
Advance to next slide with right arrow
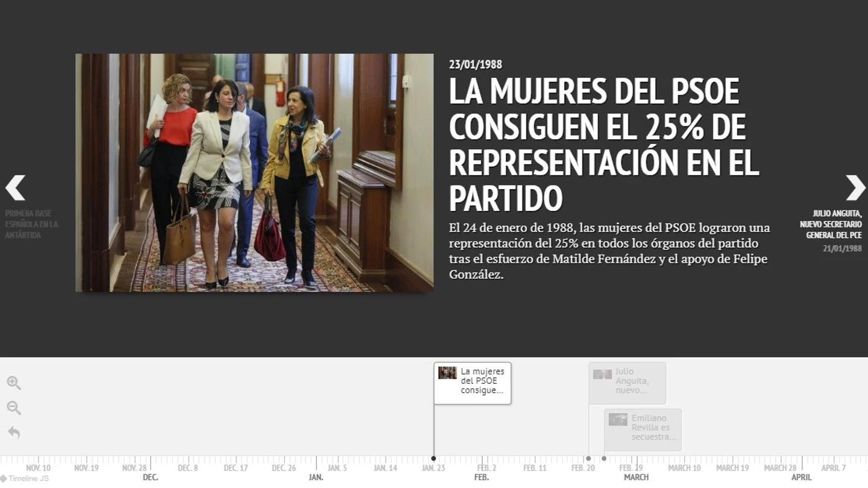855,188
